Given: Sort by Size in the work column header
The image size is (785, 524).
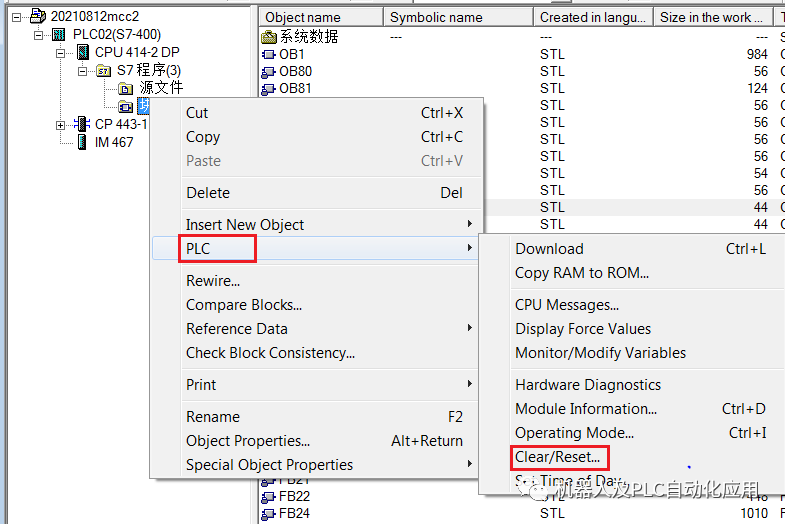Looking at the screenshot, I should click(713, 18).
